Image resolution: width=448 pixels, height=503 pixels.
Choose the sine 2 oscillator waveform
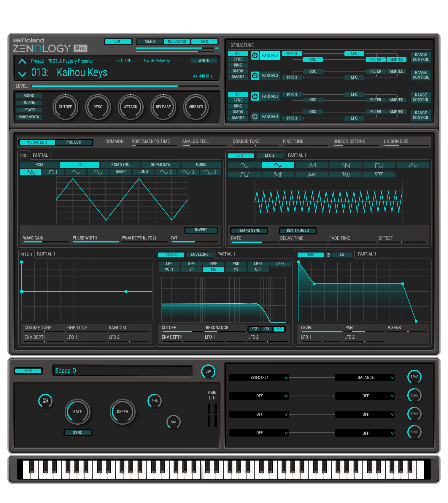[x=210, y=172]
